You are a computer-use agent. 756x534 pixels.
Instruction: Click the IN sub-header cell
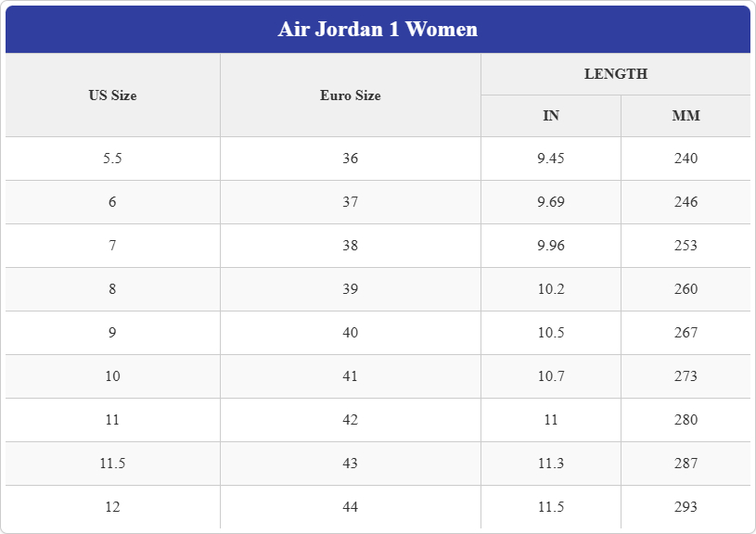pos(551,116)
